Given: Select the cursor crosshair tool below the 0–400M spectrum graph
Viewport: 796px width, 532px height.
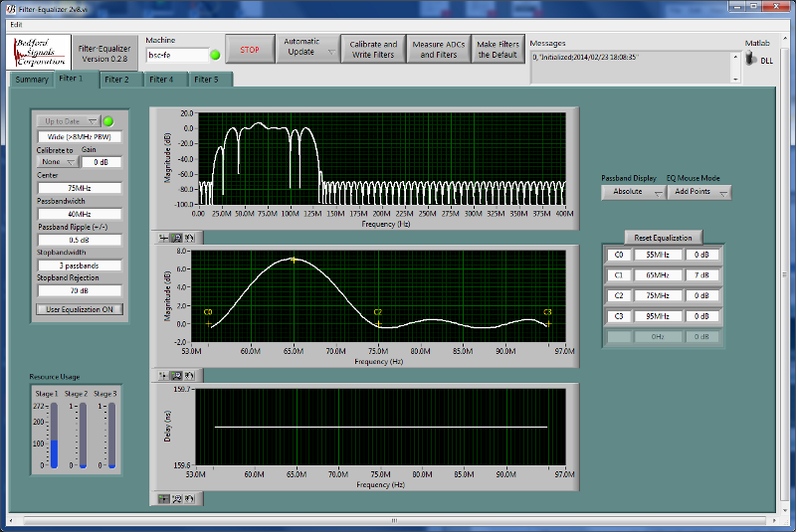Looking at the screenshot, I should pos(163,238).
